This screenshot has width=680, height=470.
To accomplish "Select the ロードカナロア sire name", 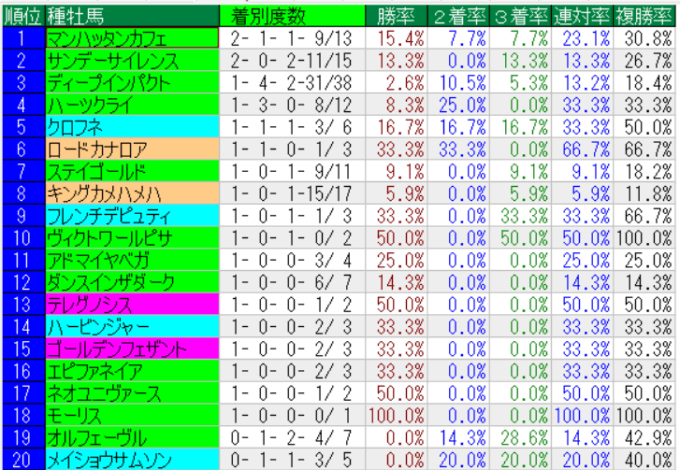I will (132, 149).
